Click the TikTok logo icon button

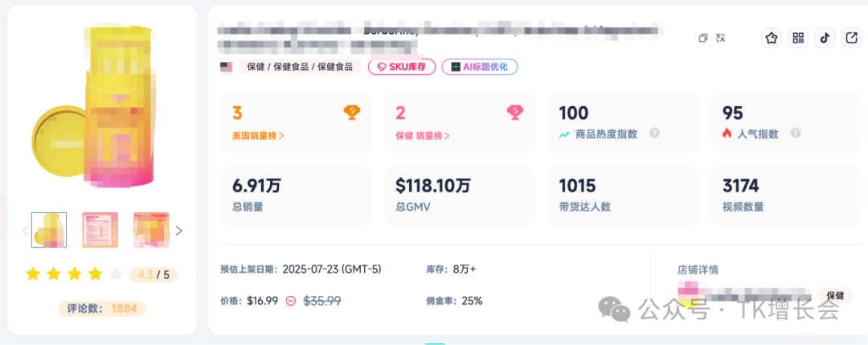[x=825, y=38]
